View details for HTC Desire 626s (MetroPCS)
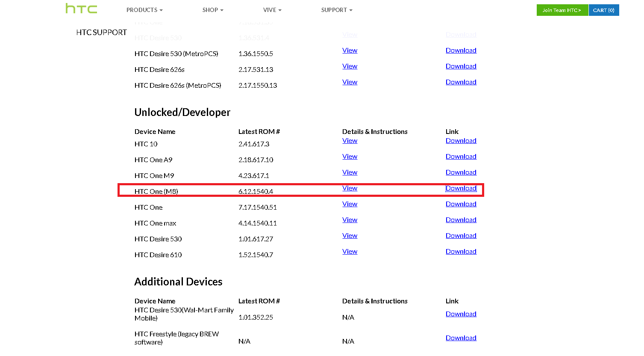The image size is (644, 356). (x=350, y=82)
